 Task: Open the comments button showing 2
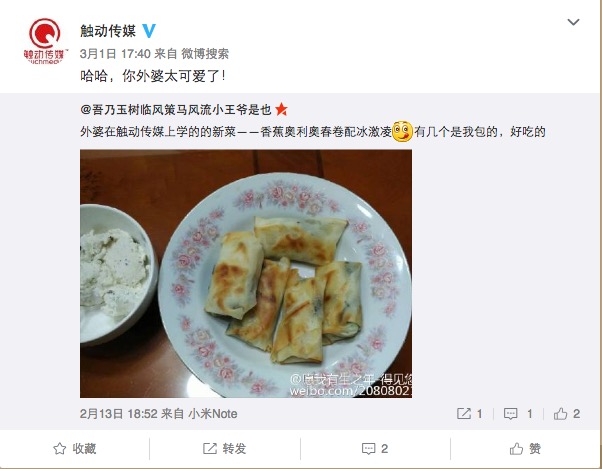point(375,448)
